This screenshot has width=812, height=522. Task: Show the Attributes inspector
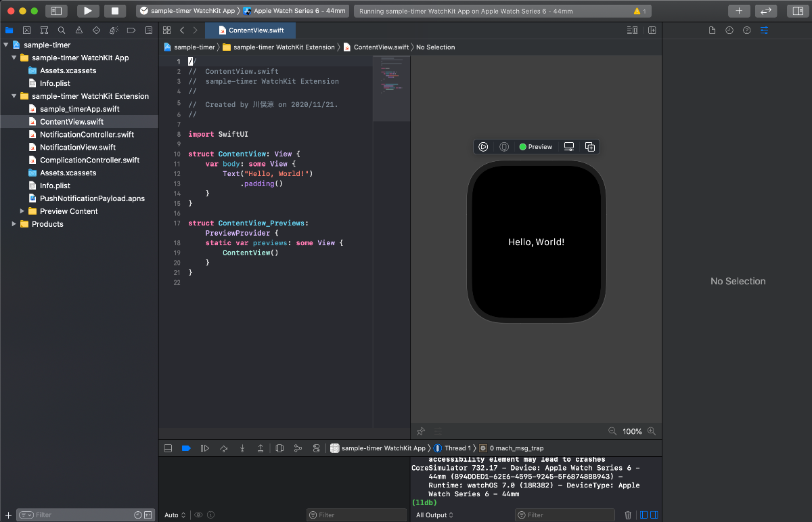765,30
